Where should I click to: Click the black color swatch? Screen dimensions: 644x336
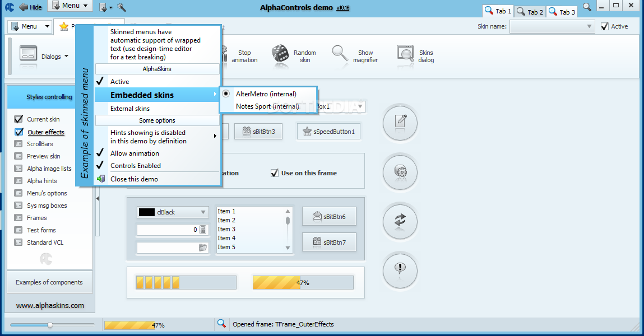click(x=147, y=212)
